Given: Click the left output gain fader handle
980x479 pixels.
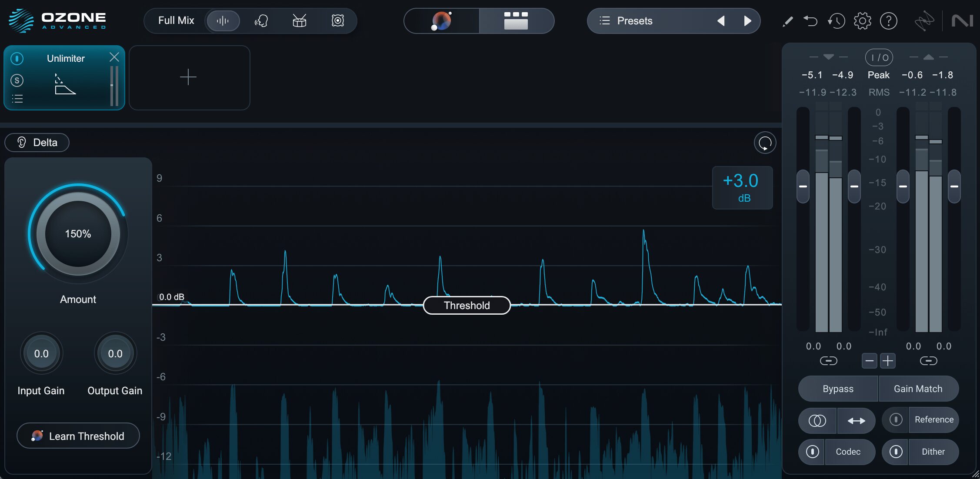Looking at the screenshot, I should (x=903, y=186).
